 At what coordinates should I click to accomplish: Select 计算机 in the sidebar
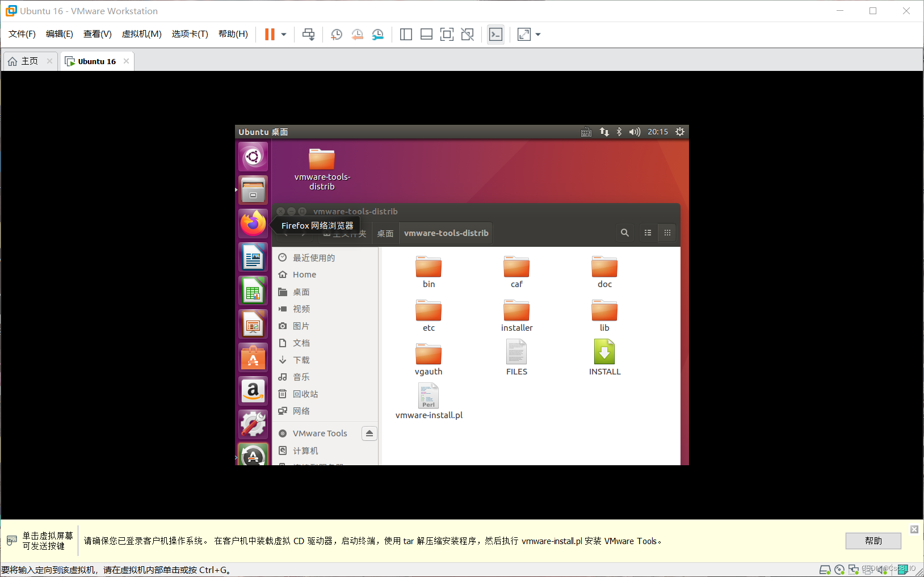[325, 450]
